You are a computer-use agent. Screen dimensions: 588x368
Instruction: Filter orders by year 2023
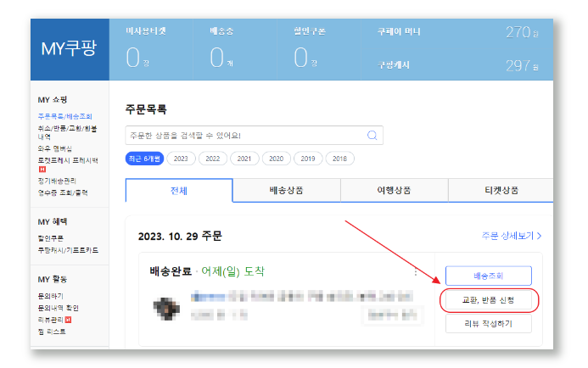(x=181, y=159)
